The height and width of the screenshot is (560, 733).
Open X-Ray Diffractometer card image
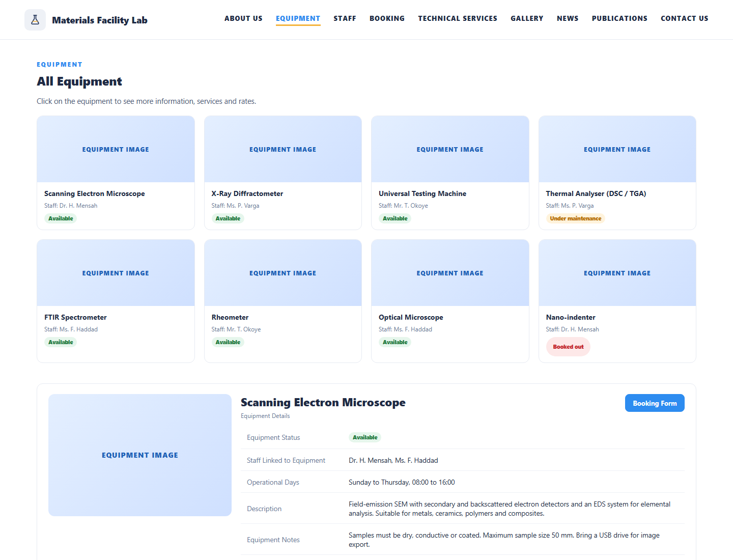tap(283, 149)
